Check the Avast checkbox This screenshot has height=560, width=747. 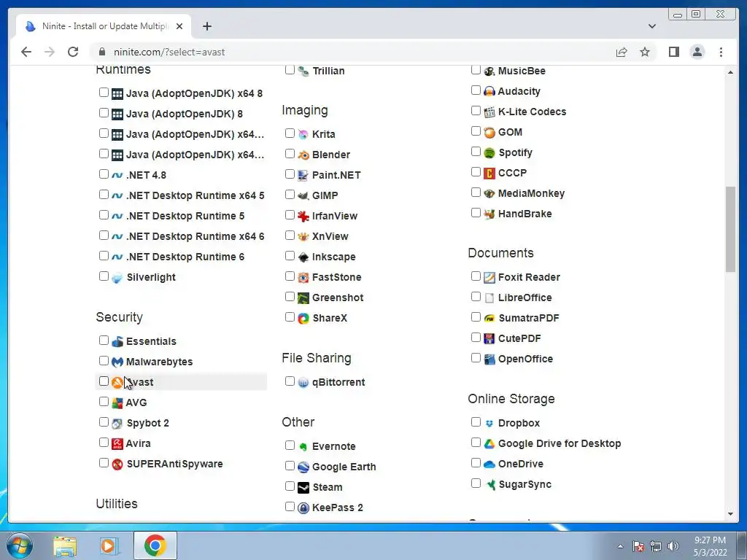(x=104, y=381)
